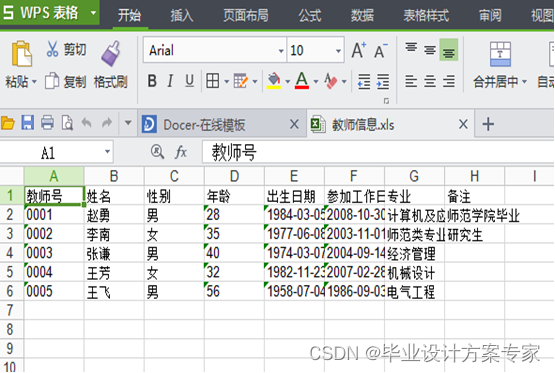Click the Print icon in quick toolbar
This screenshot has width=555, height=373.
(x=47, y=123)
